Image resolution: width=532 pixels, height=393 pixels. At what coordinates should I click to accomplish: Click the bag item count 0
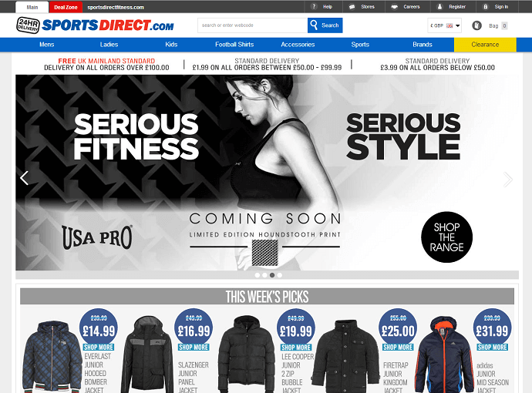pos(504,25)
